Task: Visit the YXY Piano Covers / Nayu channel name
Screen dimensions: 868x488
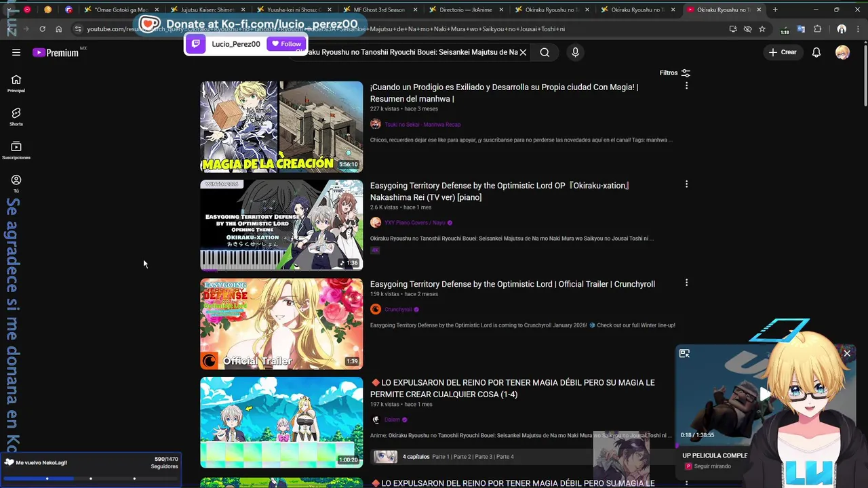Action: coord(415,223)
